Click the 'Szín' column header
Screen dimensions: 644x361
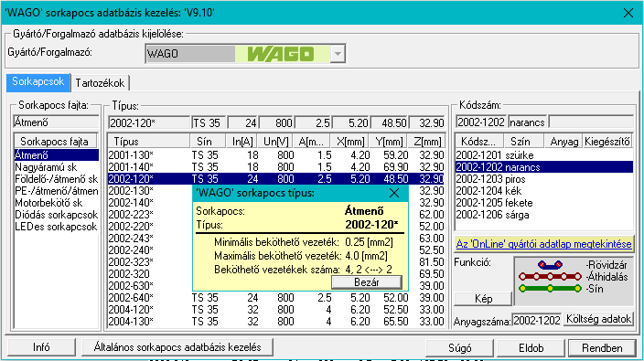(x=523, y=141)
